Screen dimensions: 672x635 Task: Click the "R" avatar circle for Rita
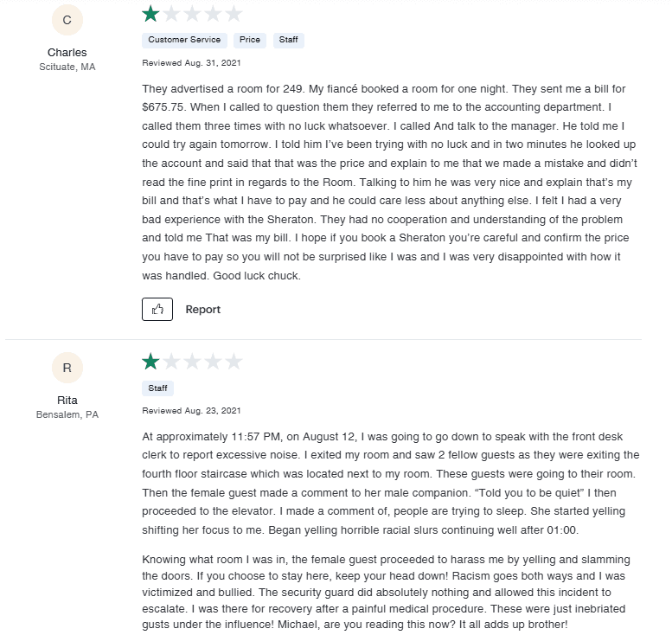tap(67, 368)
